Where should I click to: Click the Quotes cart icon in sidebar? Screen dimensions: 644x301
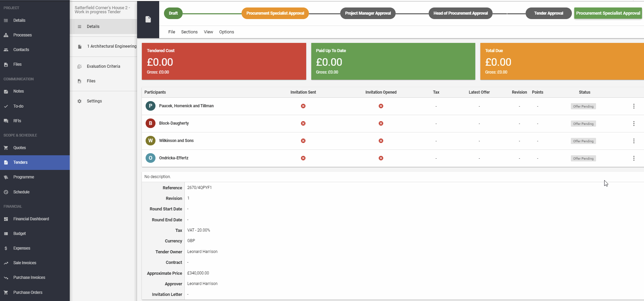coord(6,148)
